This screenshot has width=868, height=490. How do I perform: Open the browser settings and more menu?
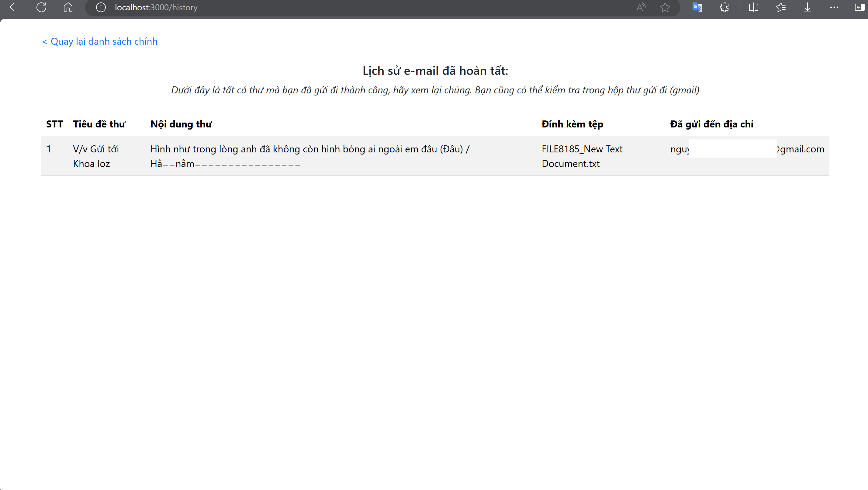pyautogui.click(x=834, y=7)
